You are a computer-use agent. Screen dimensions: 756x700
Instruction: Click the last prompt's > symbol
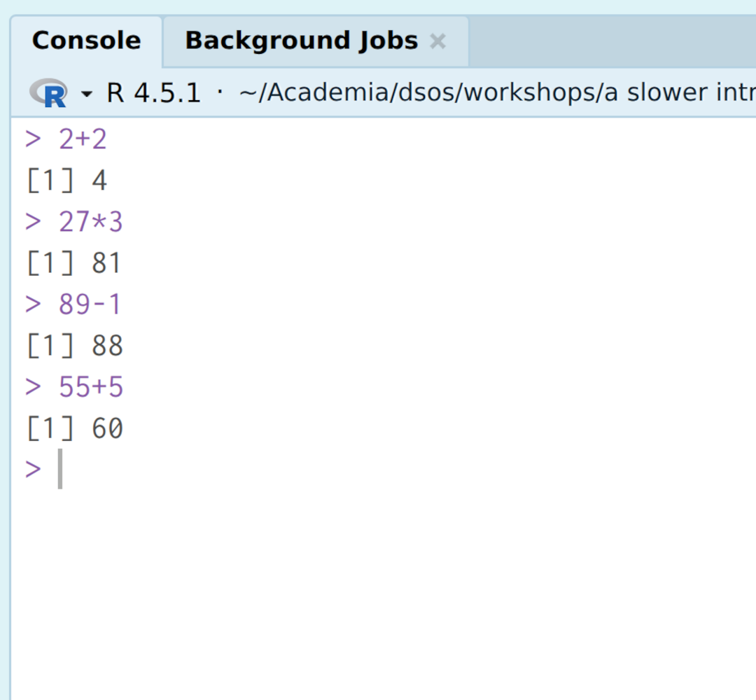[33, 470]
